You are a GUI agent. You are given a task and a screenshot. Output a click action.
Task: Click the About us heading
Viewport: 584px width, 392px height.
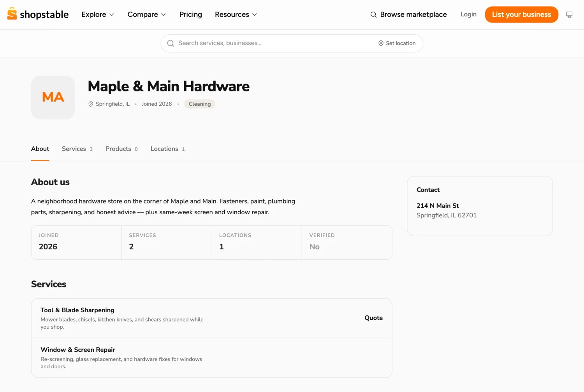pyautogui.click(x=50, y=182)
